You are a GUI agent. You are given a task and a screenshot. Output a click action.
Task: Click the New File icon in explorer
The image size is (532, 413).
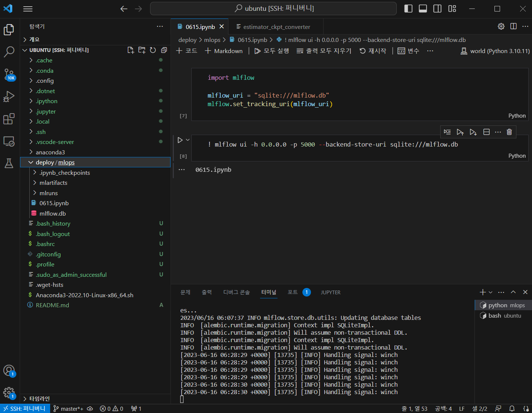click(x=130, y=50)
